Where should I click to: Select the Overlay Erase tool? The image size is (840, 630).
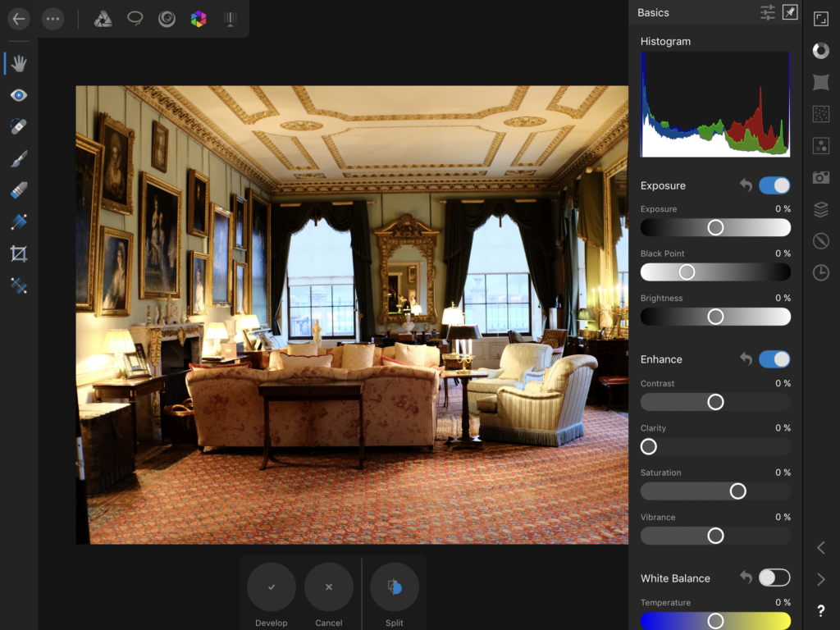tap(19, 190)
